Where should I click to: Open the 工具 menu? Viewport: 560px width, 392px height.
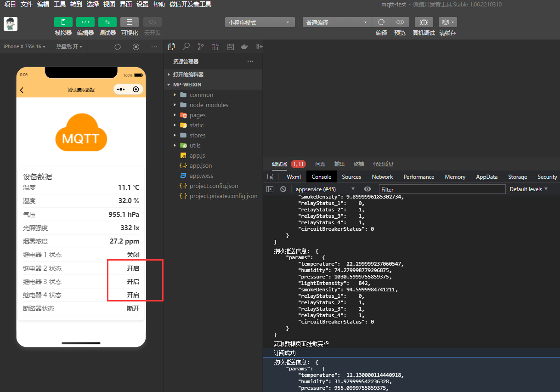pyautogui.click(x=59, y=5)
